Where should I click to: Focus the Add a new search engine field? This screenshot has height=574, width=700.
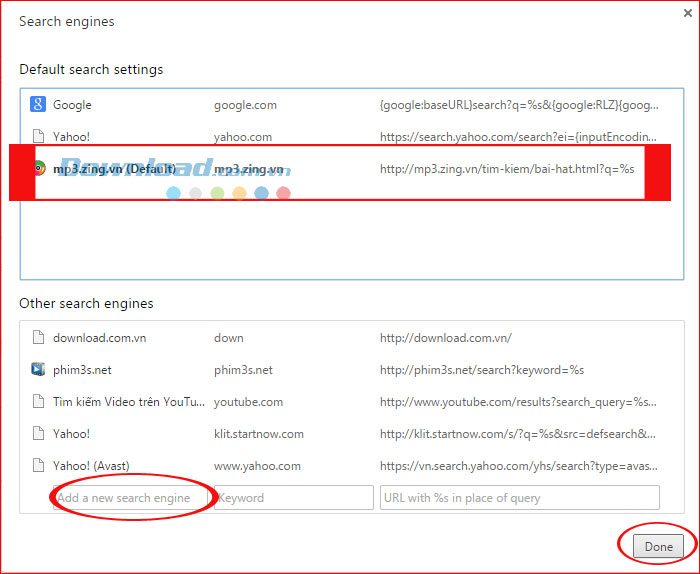tap(131, 498)
